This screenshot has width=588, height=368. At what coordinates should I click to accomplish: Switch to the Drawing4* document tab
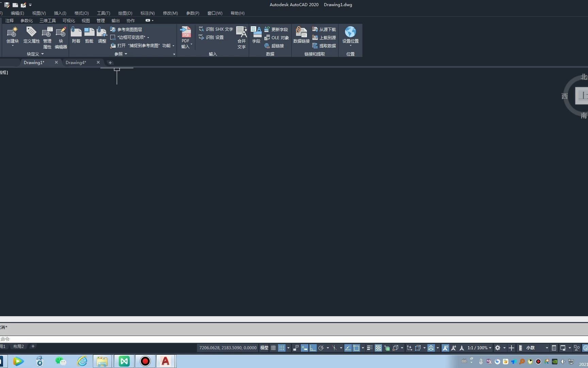[76, 62]
